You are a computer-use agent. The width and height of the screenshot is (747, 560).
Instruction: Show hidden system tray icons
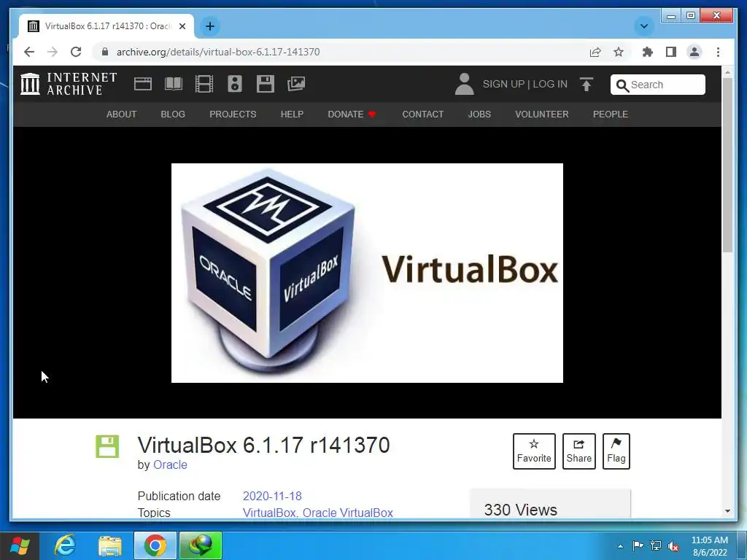click(x=620, y=546)
